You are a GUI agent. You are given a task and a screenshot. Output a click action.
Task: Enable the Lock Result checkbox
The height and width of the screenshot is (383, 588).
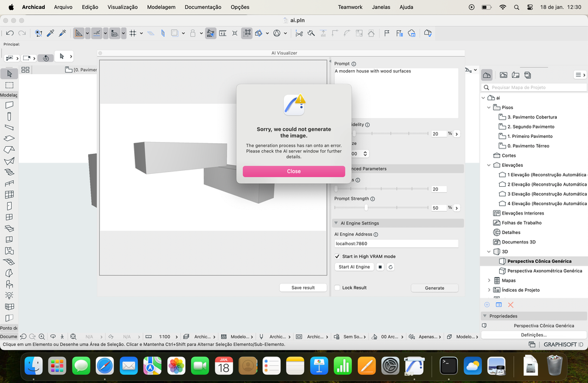tap(337, 288)
